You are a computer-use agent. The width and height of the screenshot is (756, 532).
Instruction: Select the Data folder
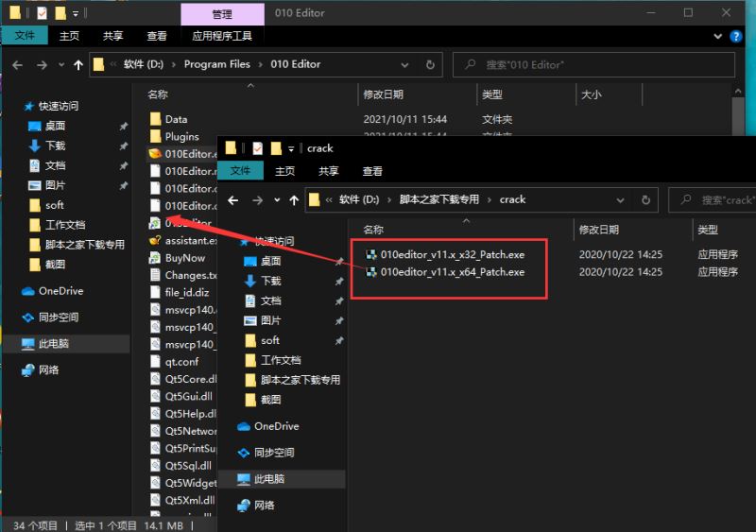(x=169, y=119)
